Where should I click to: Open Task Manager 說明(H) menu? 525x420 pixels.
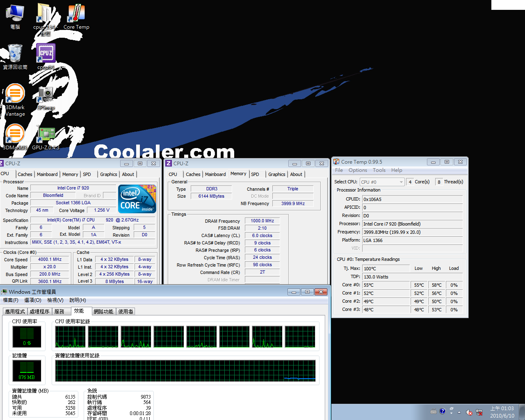[78, 300]
